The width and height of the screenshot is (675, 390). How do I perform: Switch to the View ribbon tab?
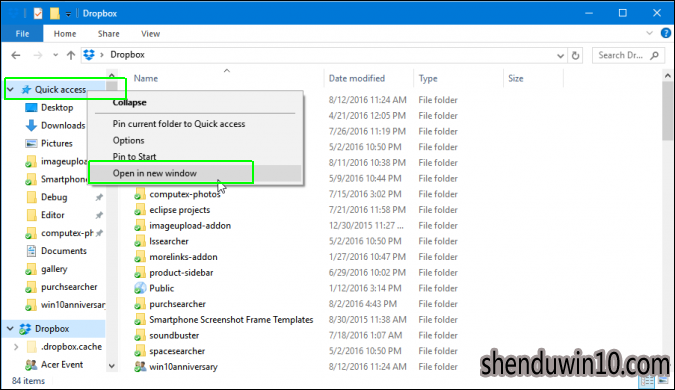(151, 34)
